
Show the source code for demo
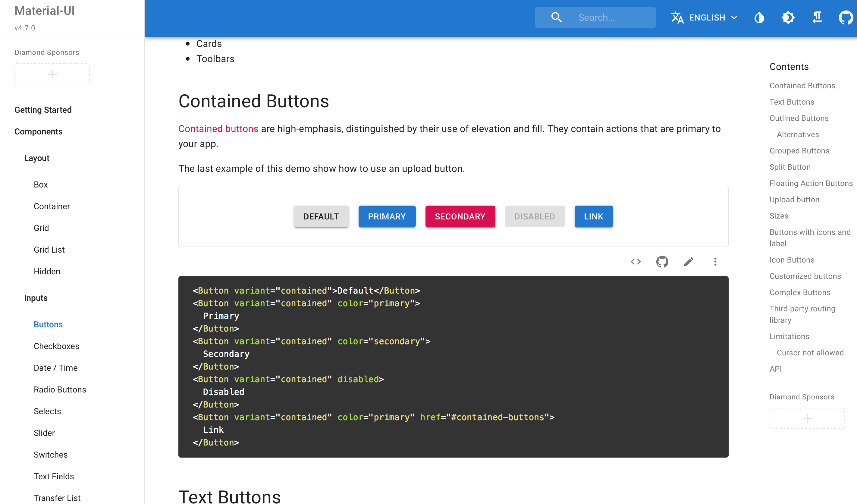click(x=636, y=262)
